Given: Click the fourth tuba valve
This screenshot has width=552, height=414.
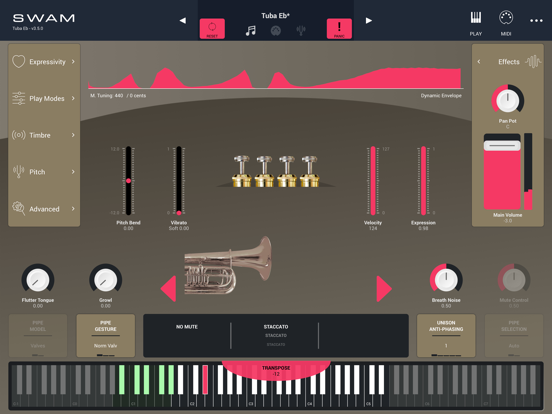Looking at the screenshot, I should [309, 171].
